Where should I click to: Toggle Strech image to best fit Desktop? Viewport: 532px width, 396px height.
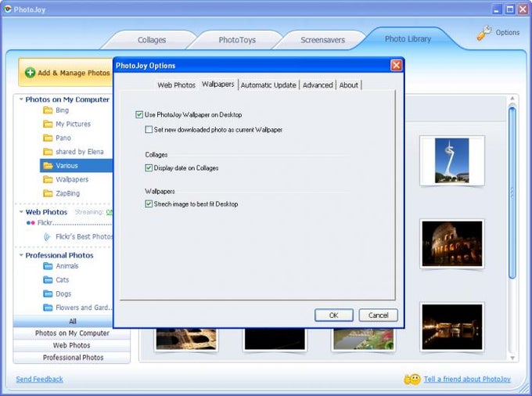click(149, 204)
